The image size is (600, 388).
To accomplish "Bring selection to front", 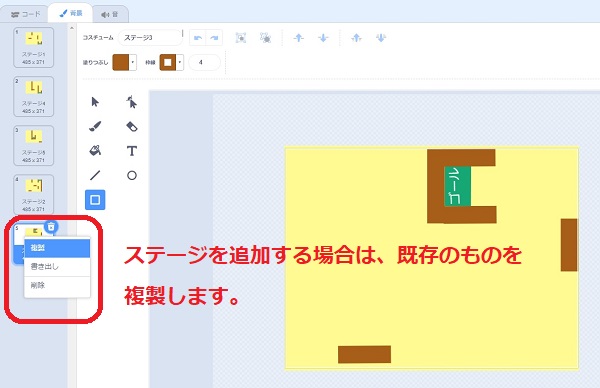I will pyautogui.click(x=356, y=37).
